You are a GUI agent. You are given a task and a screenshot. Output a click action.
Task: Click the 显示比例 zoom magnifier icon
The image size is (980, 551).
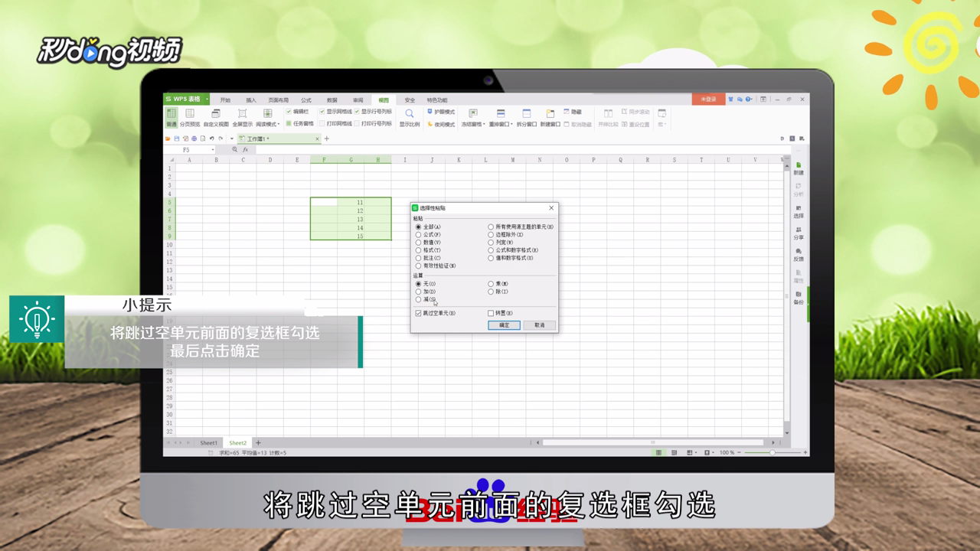(x=410, y=113)
